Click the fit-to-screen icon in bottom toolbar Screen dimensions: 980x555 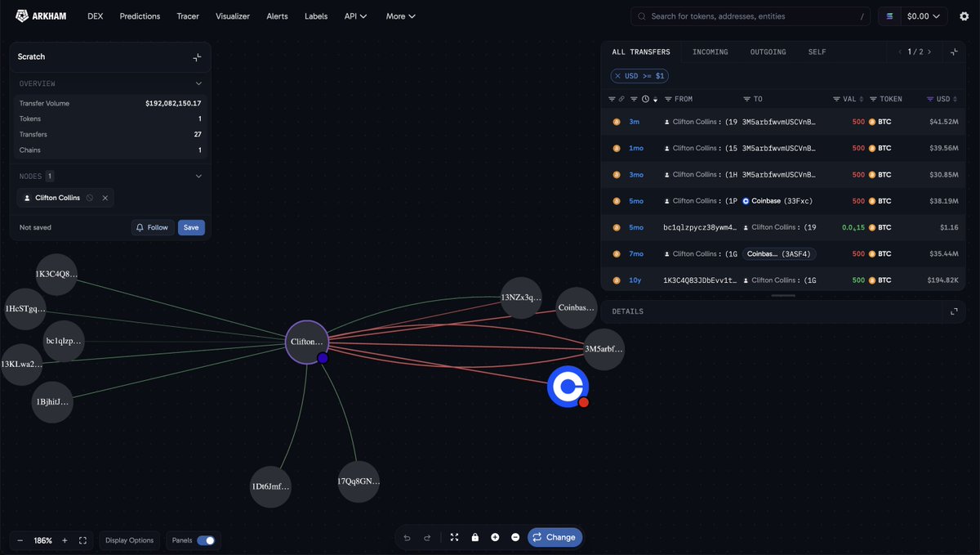pyautogui.click(x=454, y=537)
